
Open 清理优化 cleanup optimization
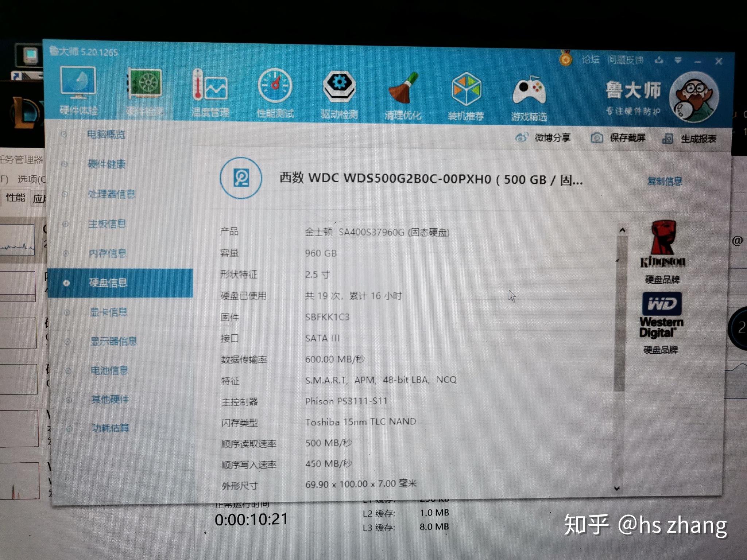[x=403, y=96]
